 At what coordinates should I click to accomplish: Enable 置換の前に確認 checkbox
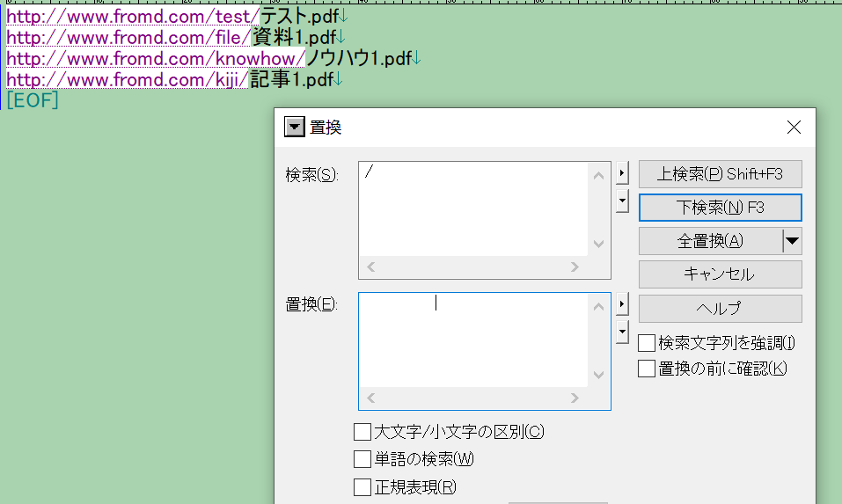647,369
